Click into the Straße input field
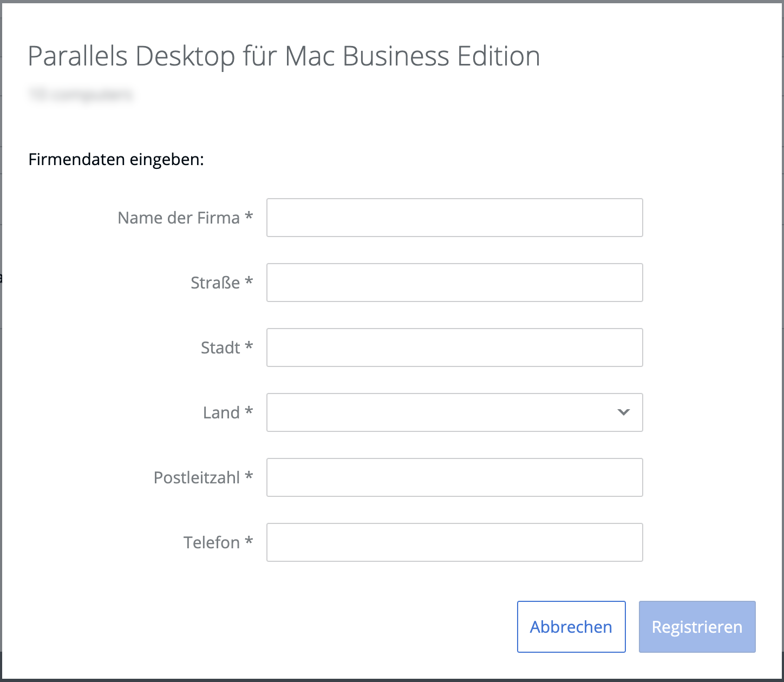Viewport: 784px width, 682px height. (454, 283)
